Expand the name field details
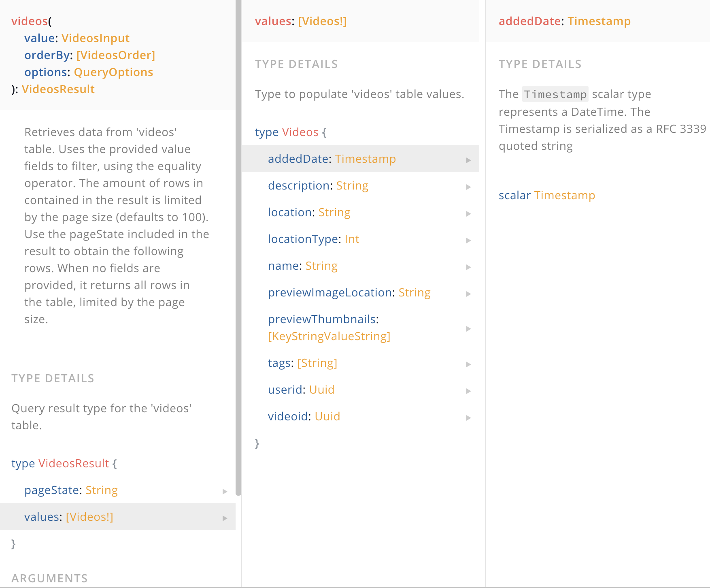This screenshot has width=710, height=588. pos(468,267)
